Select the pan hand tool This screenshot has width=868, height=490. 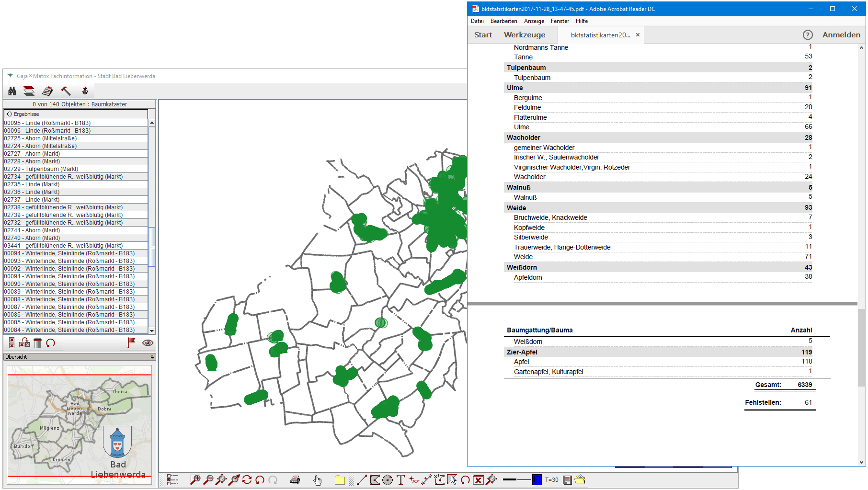pos(318,480)
